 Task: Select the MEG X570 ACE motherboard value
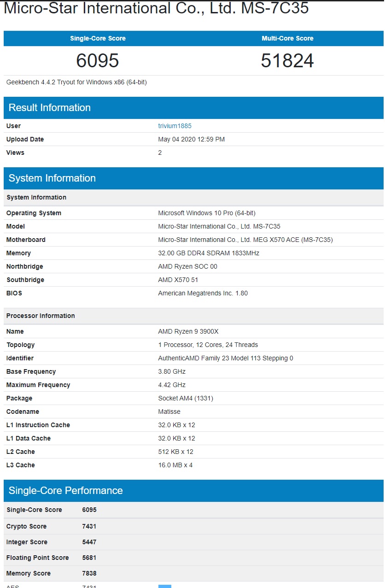245,240
